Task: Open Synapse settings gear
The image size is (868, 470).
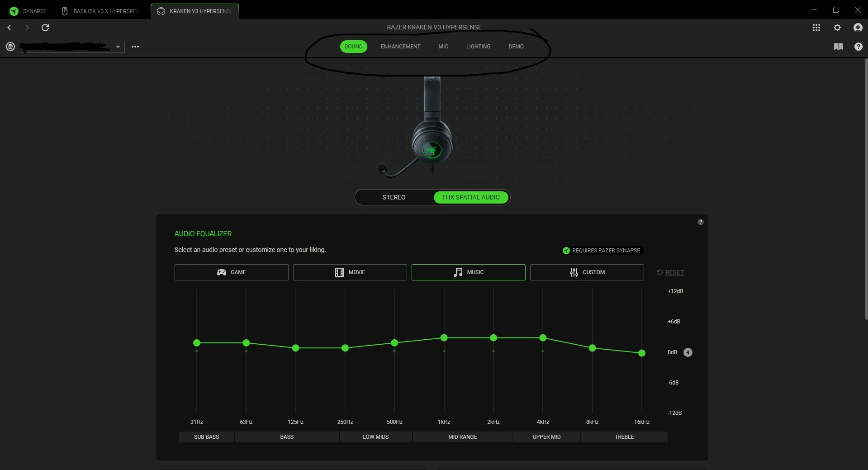Action: pos(837,28)
